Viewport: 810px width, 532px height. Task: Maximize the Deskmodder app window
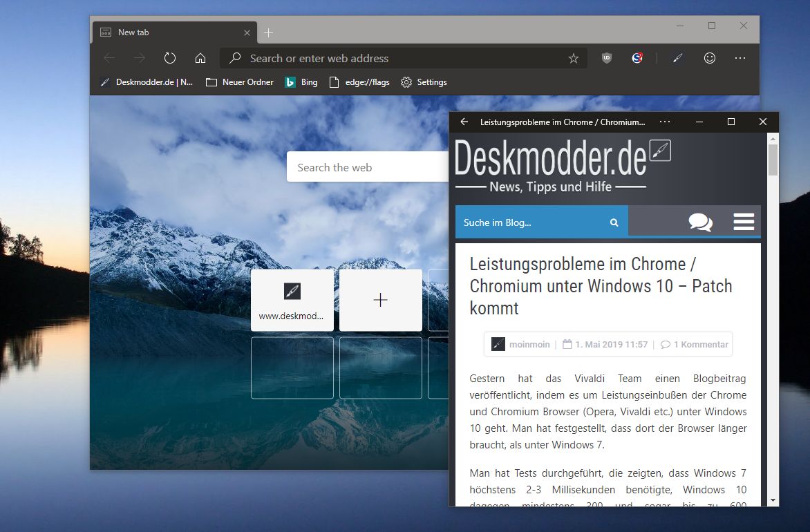tap(731, 122)
